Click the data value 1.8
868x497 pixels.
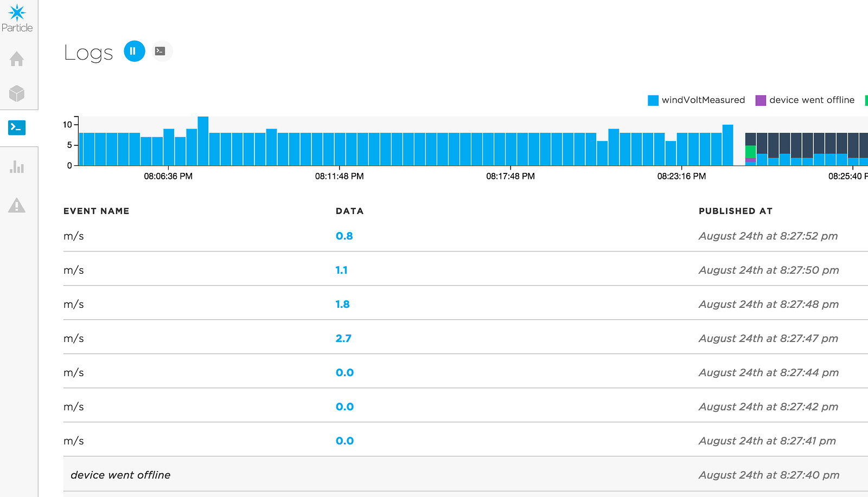(x=343, y=304)
